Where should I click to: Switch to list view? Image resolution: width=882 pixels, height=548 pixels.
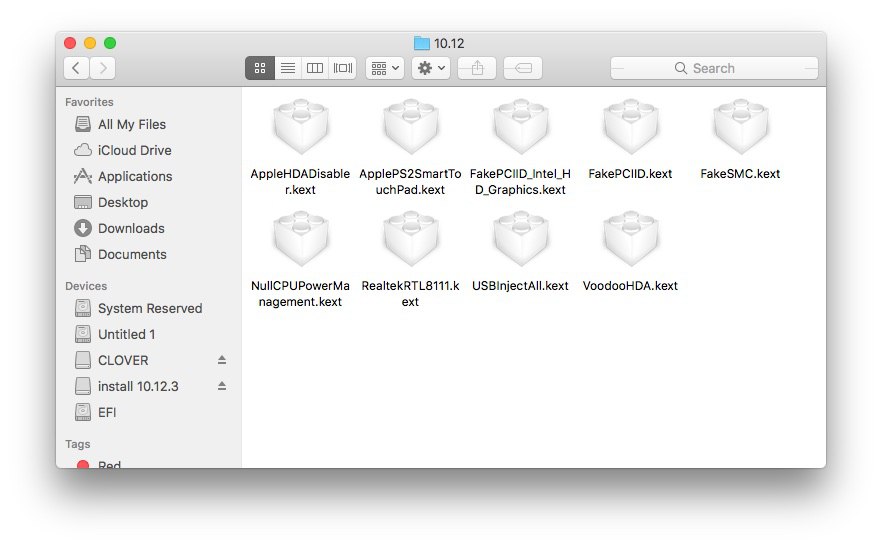pyautogui.click(x=288, y=68)
